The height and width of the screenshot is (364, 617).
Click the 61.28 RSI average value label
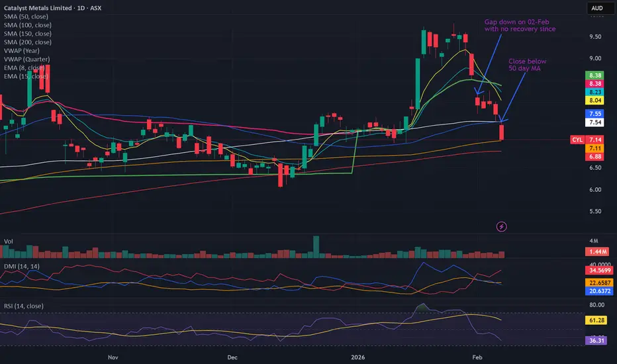coord(596,320)
